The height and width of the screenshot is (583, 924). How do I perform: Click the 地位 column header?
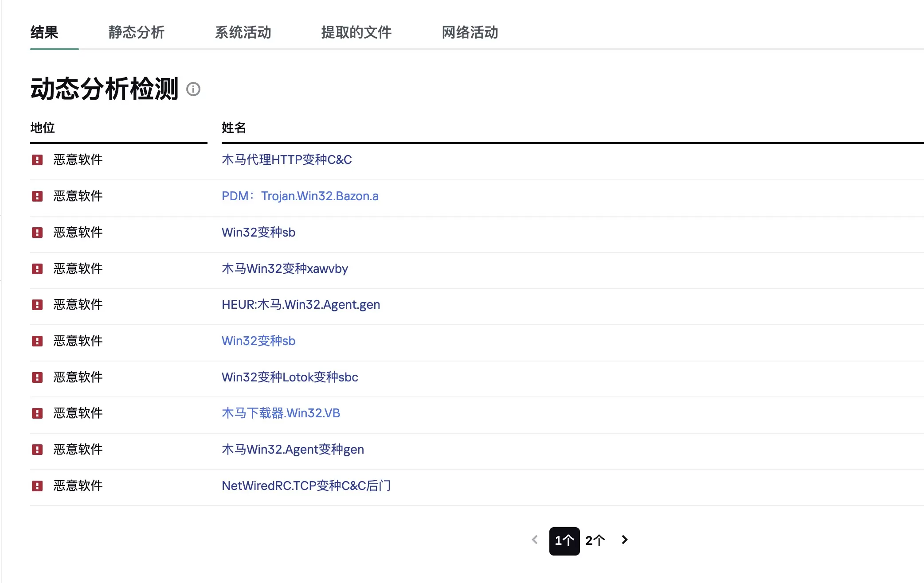pos(42,128)
